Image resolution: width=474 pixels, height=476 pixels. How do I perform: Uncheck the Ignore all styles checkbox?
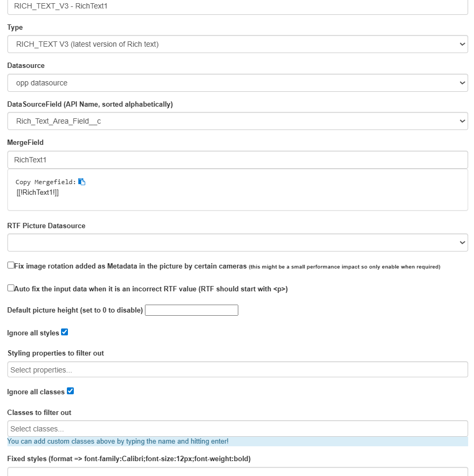pos(64,332)
